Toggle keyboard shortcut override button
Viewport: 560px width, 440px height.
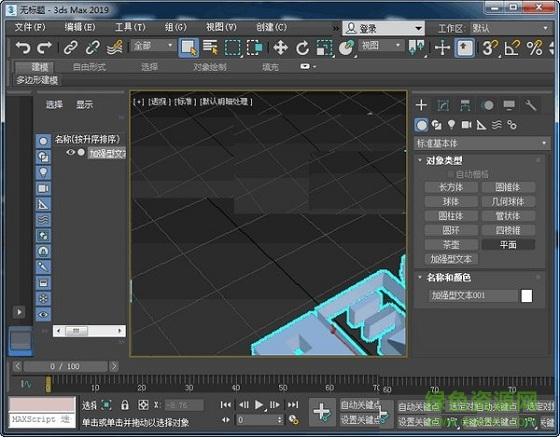tap(464, 48)
